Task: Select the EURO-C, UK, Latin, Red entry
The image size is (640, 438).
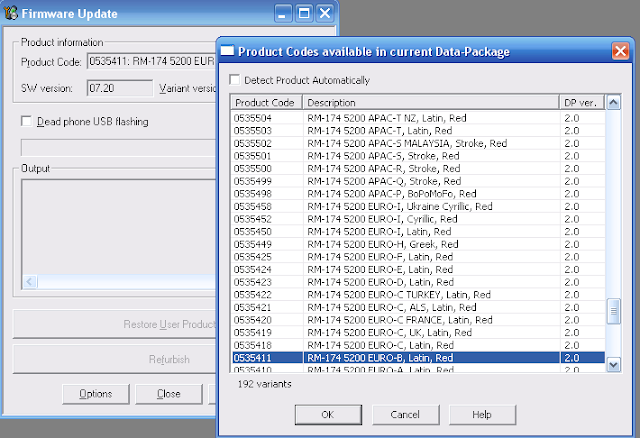Action: coord(418,333)
